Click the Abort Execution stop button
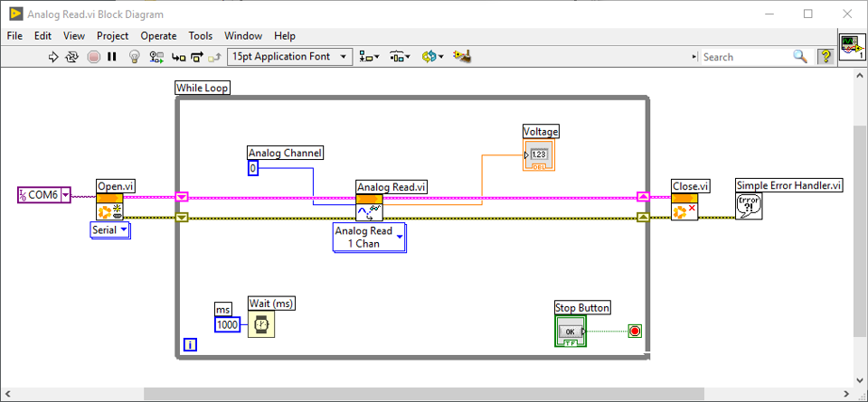This screenshot has height=402, width=868. (x=93, y=56)
